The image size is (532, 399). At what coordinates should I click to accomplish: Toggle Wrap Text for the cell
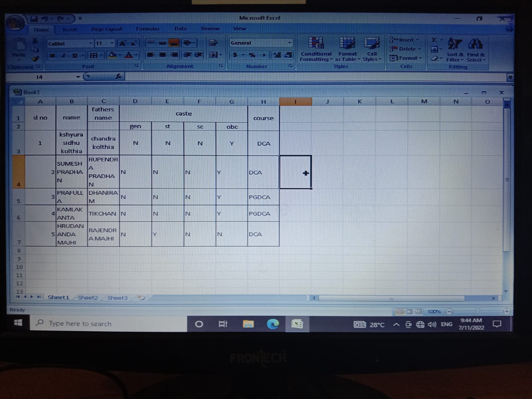[x=213, y=43]
